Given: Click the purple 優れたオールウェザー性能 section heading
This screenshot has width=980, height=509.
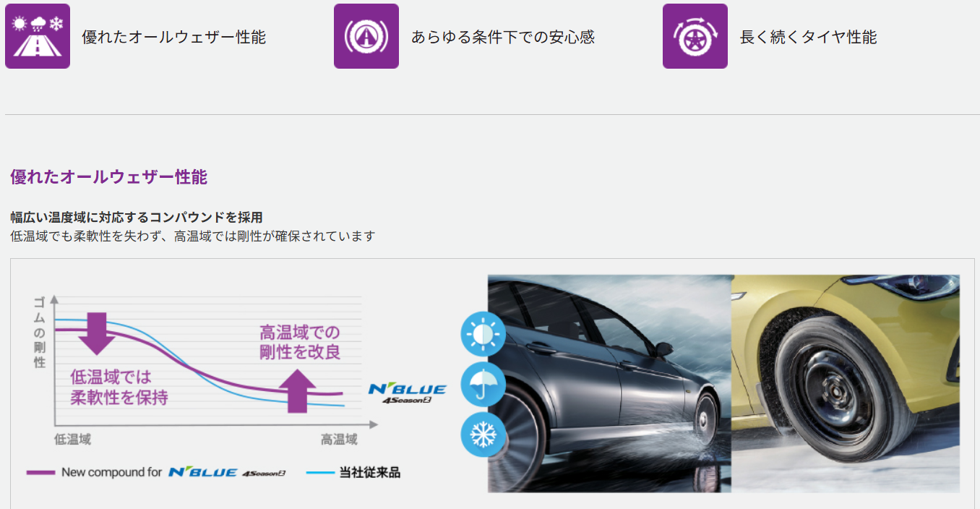Looking at the screenshot, I should (109, 177).
